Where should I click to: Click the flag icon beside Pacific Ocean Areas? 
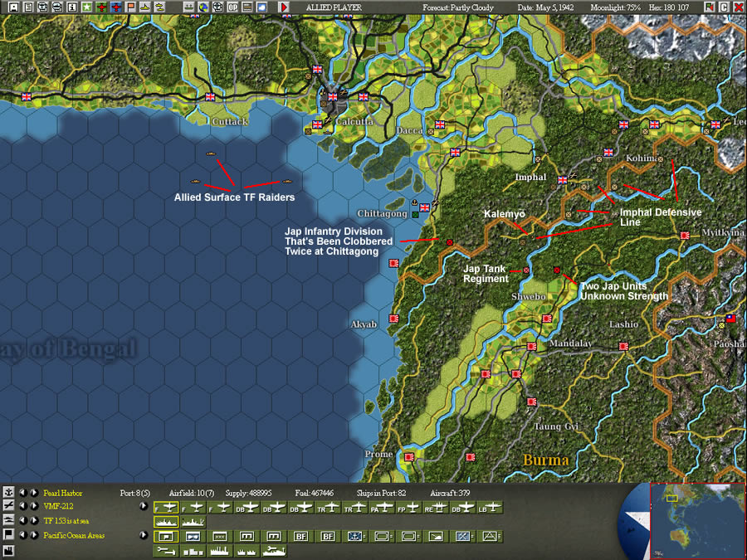pos(8,534)
